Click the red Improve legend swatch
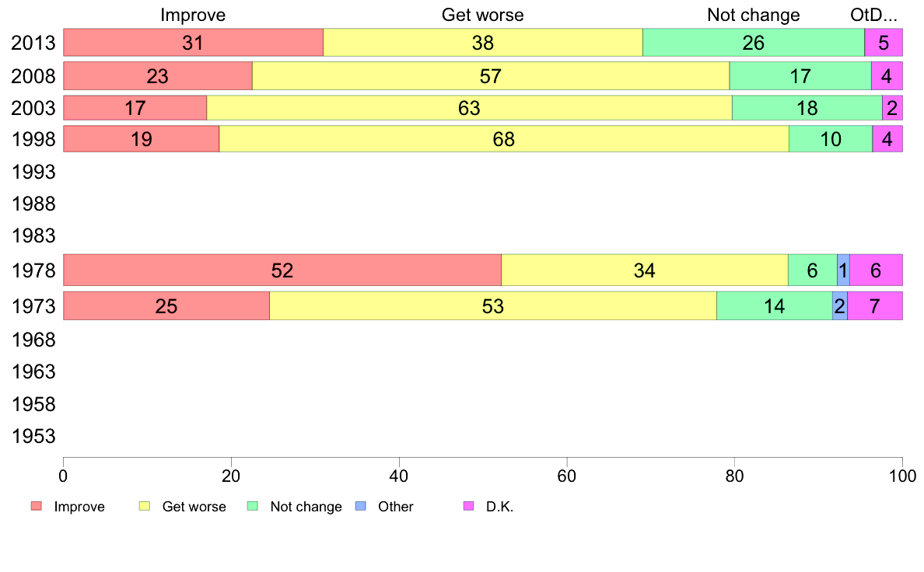This screenshot has width=924, height=572. pyautogui.click(x=36, y=507)
